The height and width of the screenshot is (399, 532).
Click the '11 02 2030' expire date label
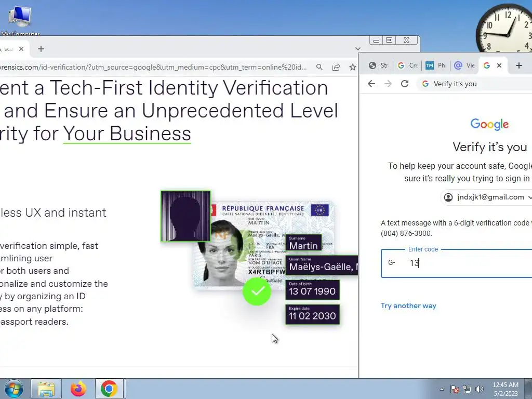312,314
